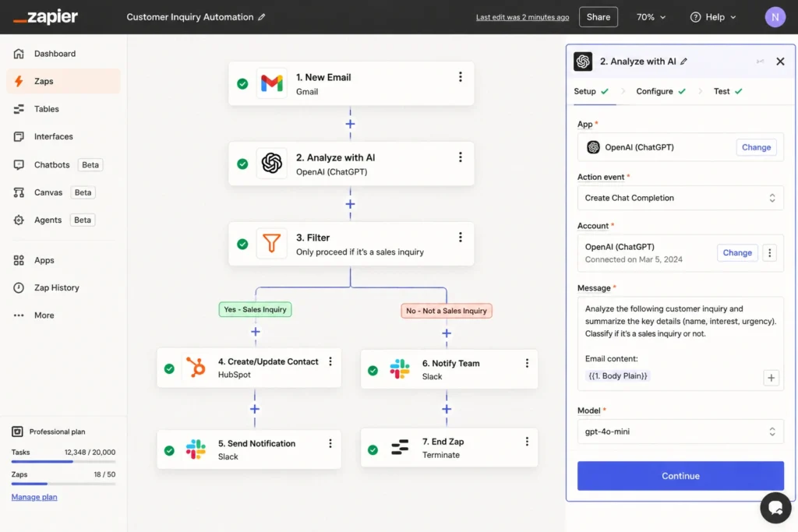Click the Zaps usage progress bar
Image resolution: width=798 pixels, height=532 pixels.
pos(63,484)
